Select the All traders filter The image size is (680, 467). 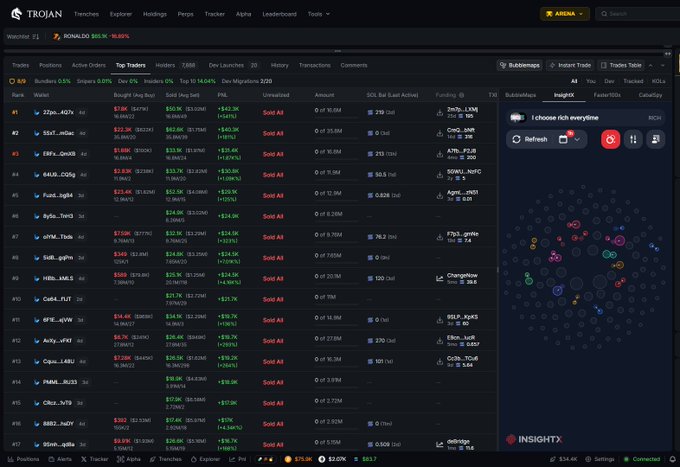tap(574, 81)
